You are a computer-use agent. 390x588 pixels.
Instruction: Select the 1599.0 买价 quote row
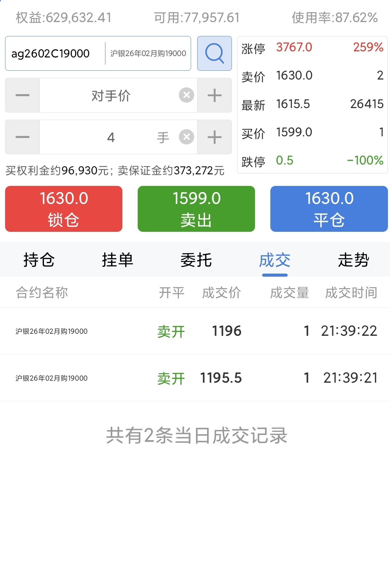312,133
